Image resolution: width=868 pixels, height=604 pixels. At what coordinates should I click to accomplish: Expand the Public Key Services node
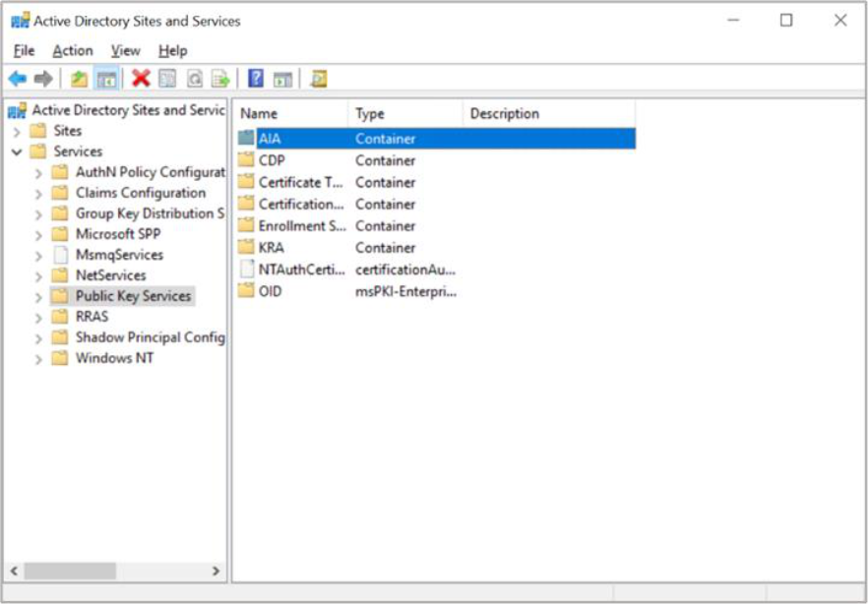38,296
